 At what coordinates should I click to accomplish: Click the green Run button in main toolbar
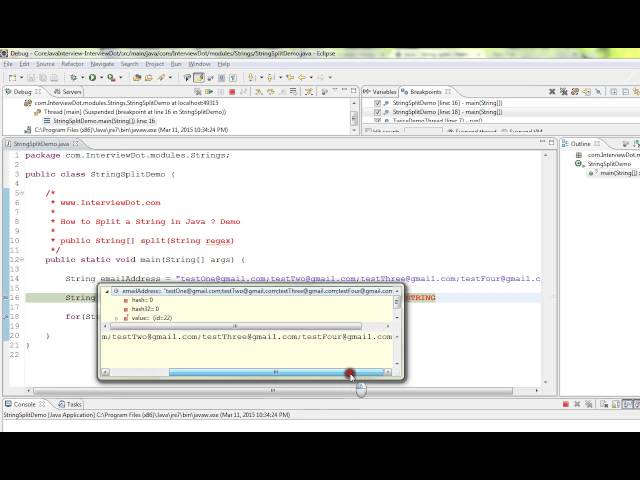coord(93,77)
